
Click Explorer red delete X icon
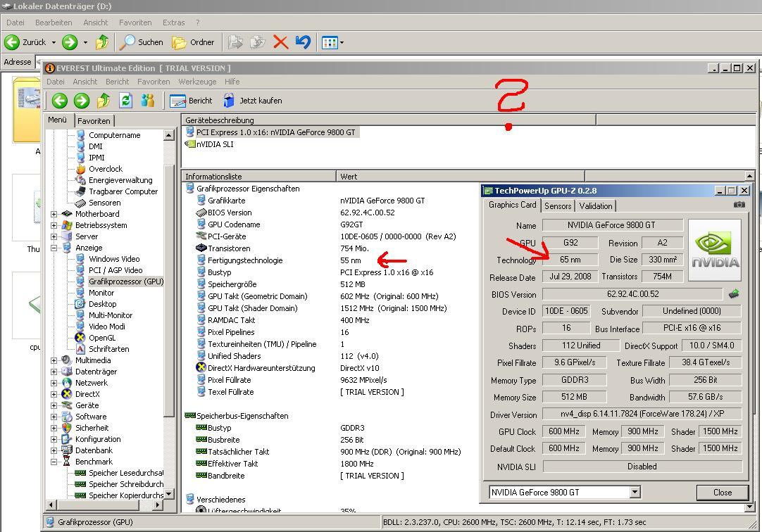[x=280, y=42]
